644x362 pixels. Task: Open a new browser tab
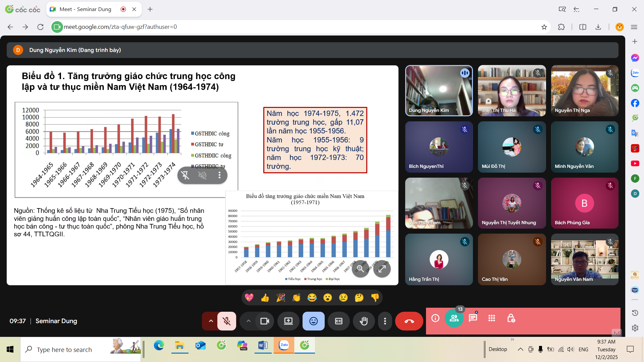pos(150,9)
